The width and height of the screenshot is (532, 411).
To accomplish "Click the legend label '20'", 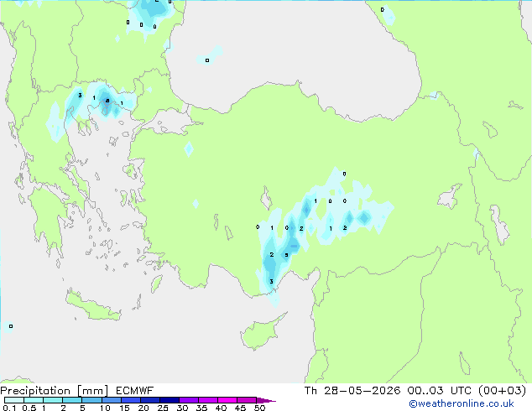I will [x=143, y=408].
